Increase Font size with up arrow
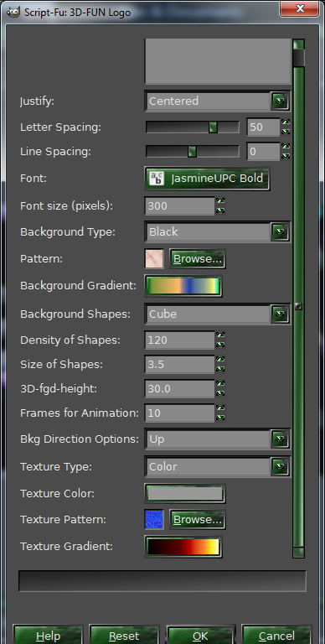 pos(220,201)
